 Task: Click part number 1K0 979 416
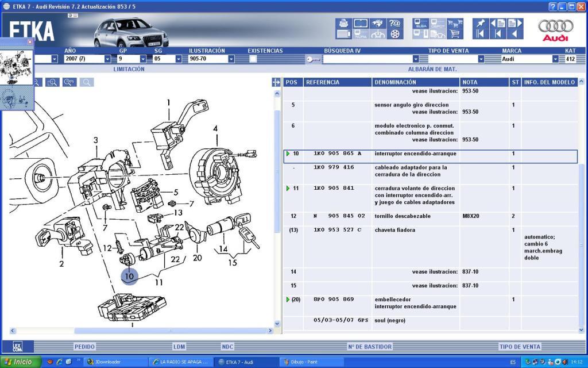(334, 167)
